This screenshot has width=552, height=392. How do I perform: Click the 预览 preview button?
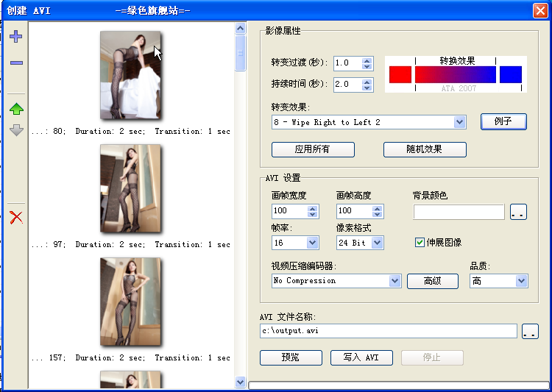click(x=291, y=357)
